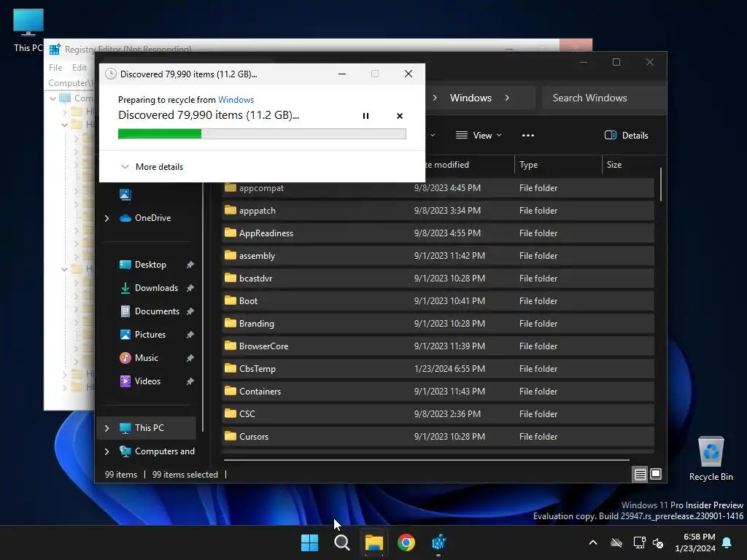
Task: Cancel the recycle operation with the X
Action: (x=399, y=116)
